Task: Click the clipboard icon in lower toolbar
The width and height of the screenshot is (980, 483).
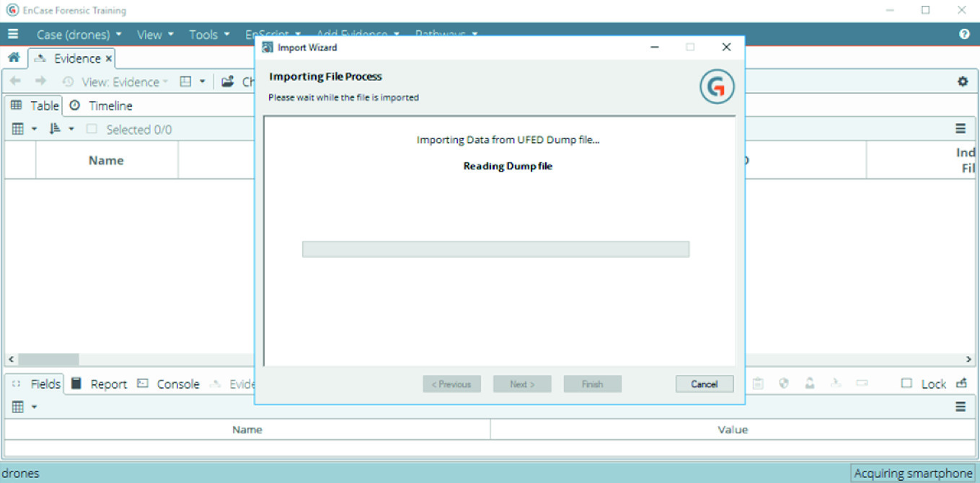Action: tap(758, 384)
